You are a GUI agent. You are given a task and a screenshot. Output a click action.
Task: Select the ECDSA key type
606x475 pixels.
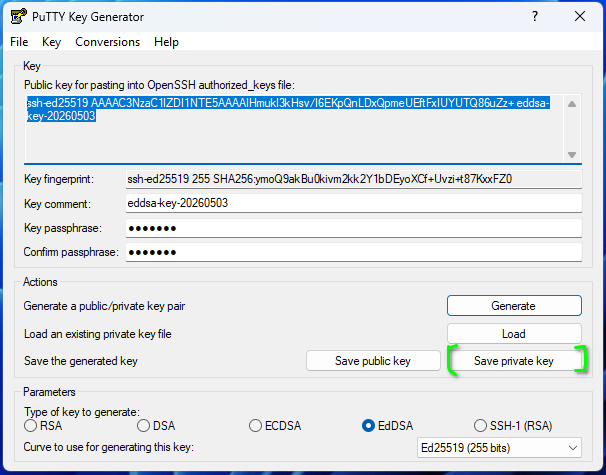pyautogui.click(x=275, y=426)
